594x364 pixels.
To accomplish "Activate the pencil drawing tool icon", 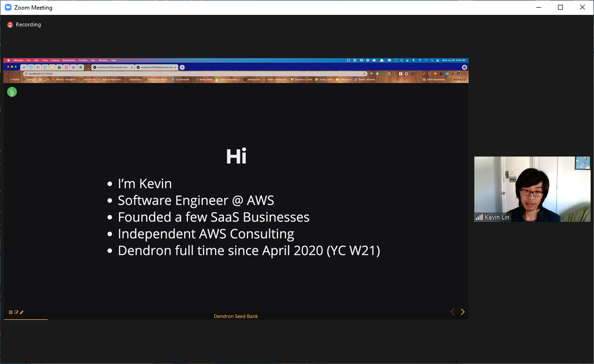I will pos(22,312).
